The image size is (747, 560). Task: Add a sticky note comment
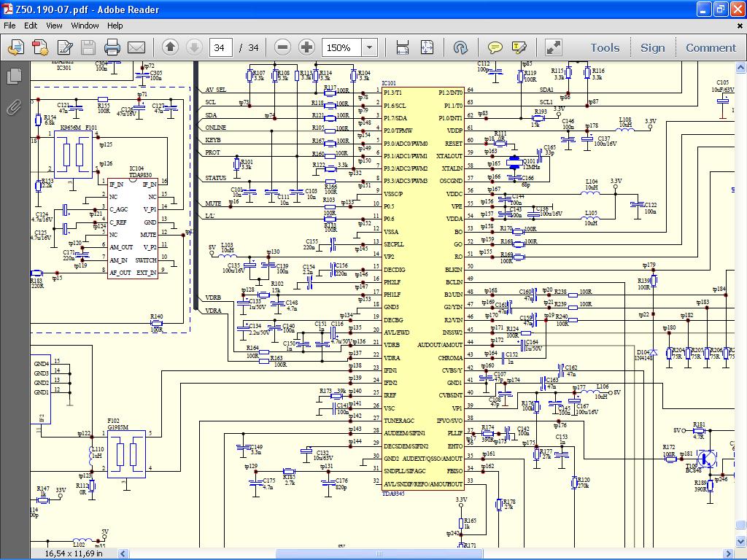pos(495,48)
